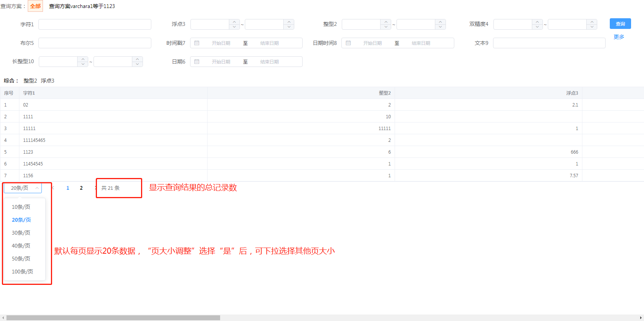Click the blue 查询 button
The width and height of the screenshot is (644, 321).
point(620,24)
